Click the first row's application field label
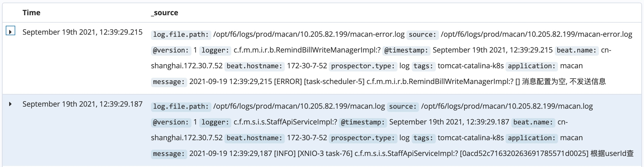The height and width of the screenshot is (167, 644). pyautogui.click(x=532, y=66)
